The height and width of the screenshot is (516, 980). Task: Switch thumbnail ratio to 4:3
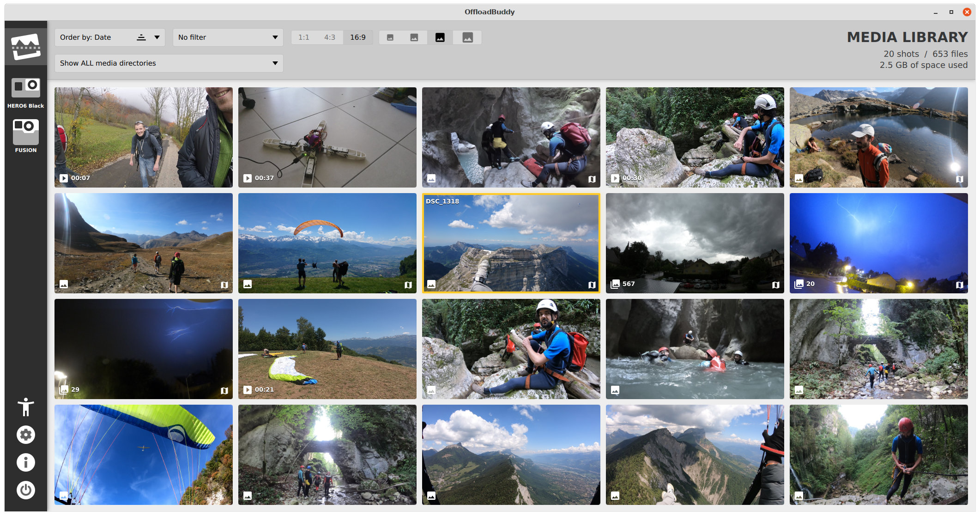(329, 37)
